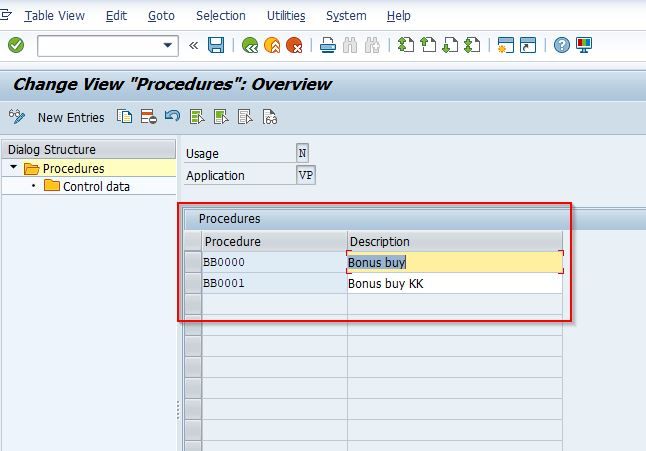This screenshot has height=451, width=646.
Task: Open the Edit menu
Action: 116,16
